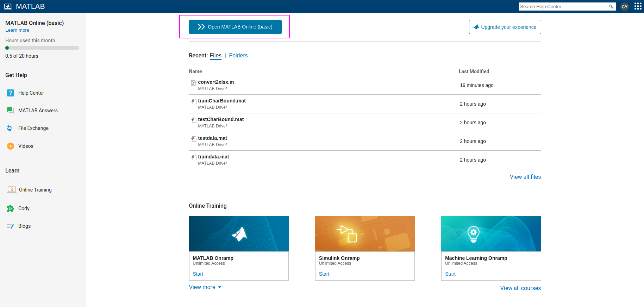The height and width of the screenshot is (307, 644).
Task: Click View more link text
Action: click(x=202, y=287)
